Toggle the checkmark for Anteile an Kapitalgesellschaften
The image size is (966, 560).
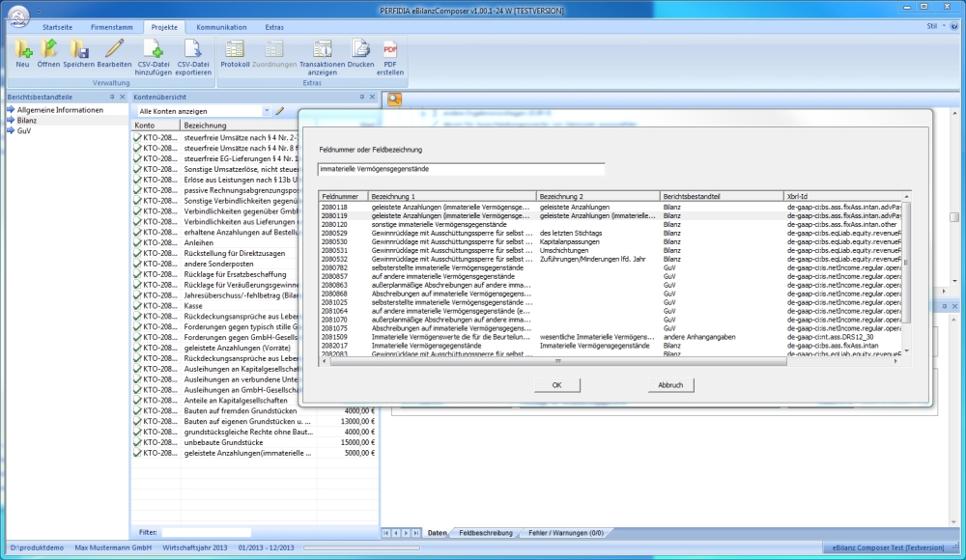137,401
